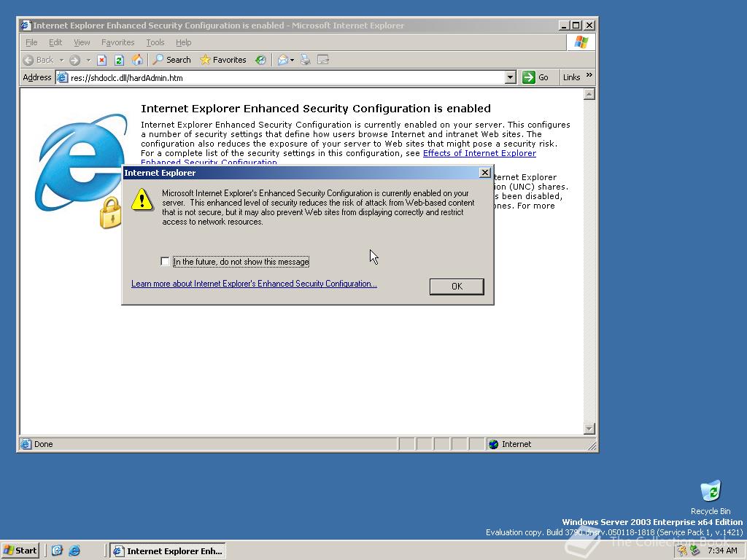Click the Windows flag logo in IE
Screen dimensions: 747x560
(581, 42)
